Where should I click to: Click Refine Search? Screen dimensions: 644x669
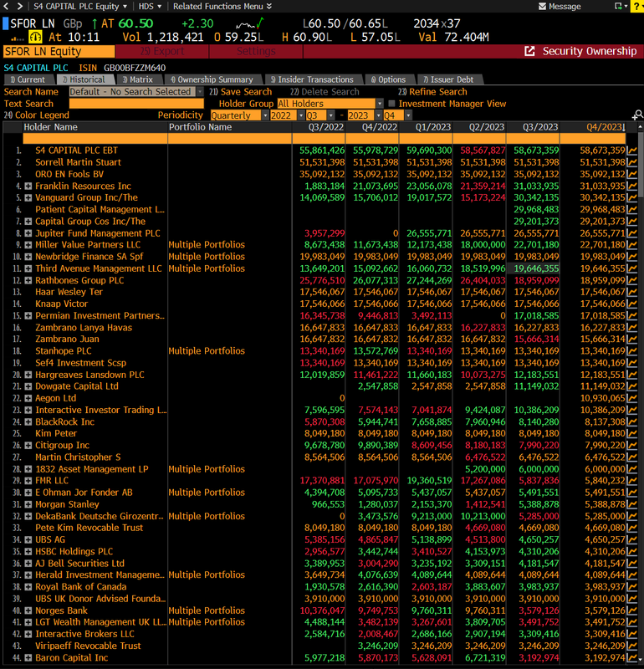coord(432,92)
